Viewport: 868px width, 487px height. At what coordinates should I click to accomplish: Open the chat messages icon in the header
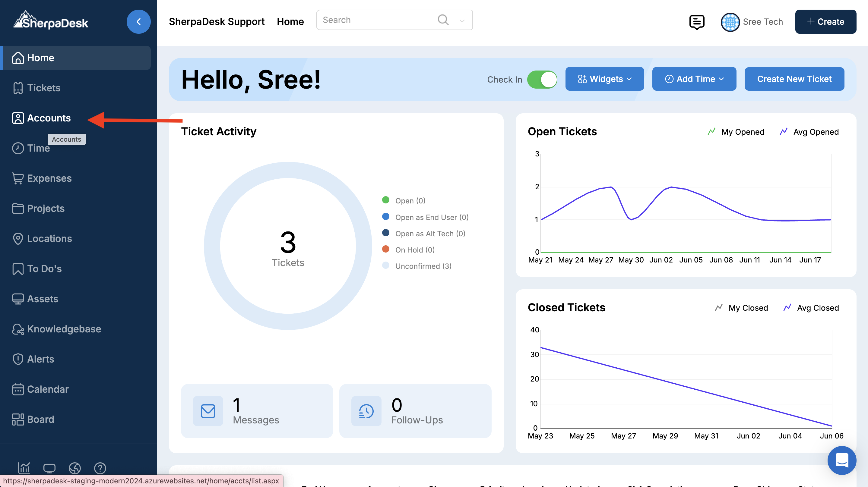click(696, 22)
